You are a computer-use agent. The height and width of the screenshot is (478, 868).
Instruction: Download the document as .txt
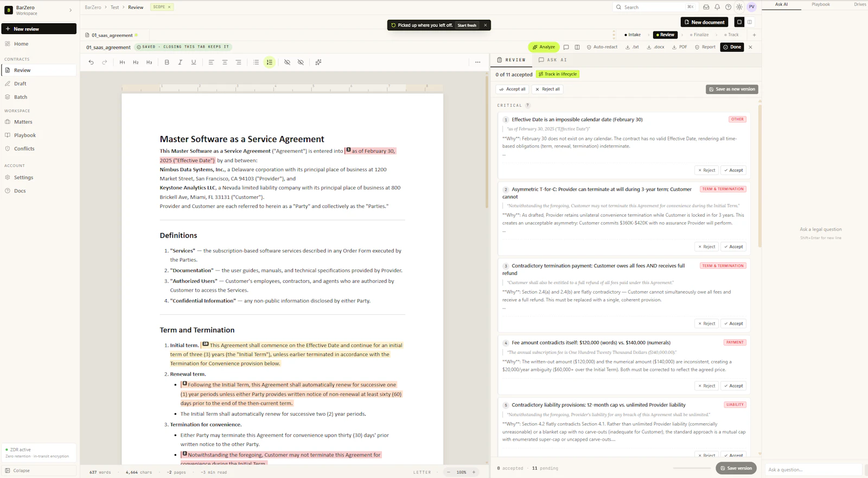632,47
